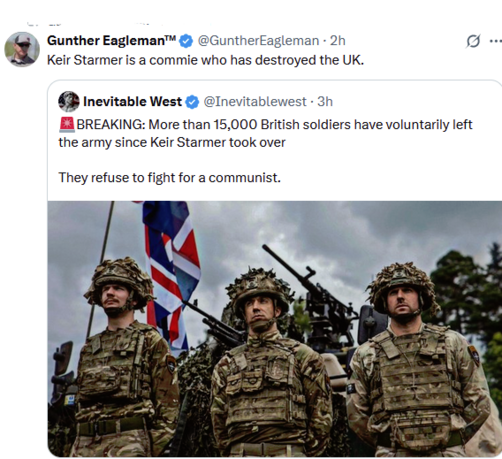Click Inevitable West's verified checkmark badge
The image size is (502, 459).
(192, 102)
